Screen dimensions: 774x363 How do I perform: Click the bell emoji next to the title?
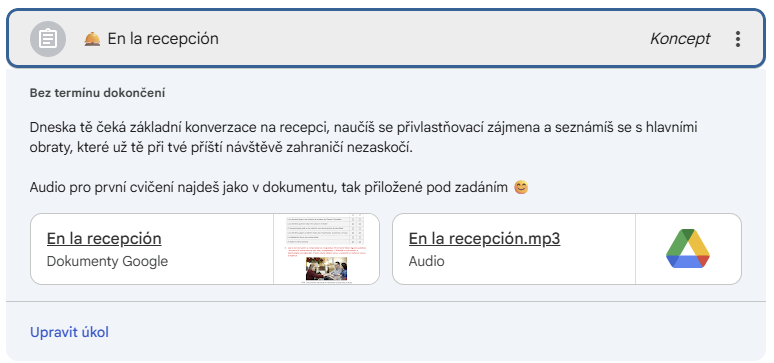(x=92, y=39)
